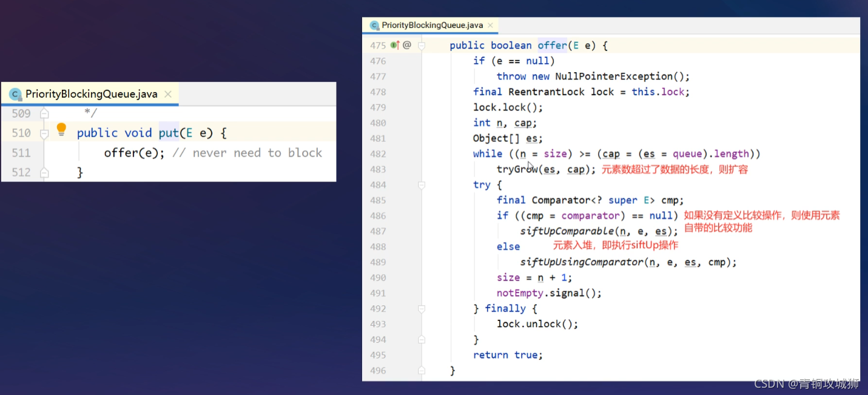The height and width of the screenshot is (395, 868).
Task: Toggle the fold marker on line 509
Action: [x=44, y=113]
